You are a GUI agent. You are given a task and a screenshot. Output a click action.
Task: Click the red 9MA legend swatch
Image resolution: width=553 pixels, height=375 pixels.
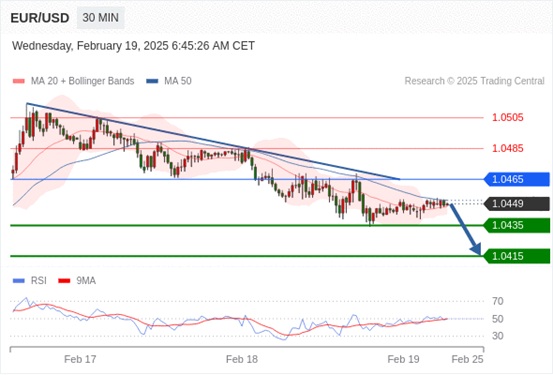64,281
